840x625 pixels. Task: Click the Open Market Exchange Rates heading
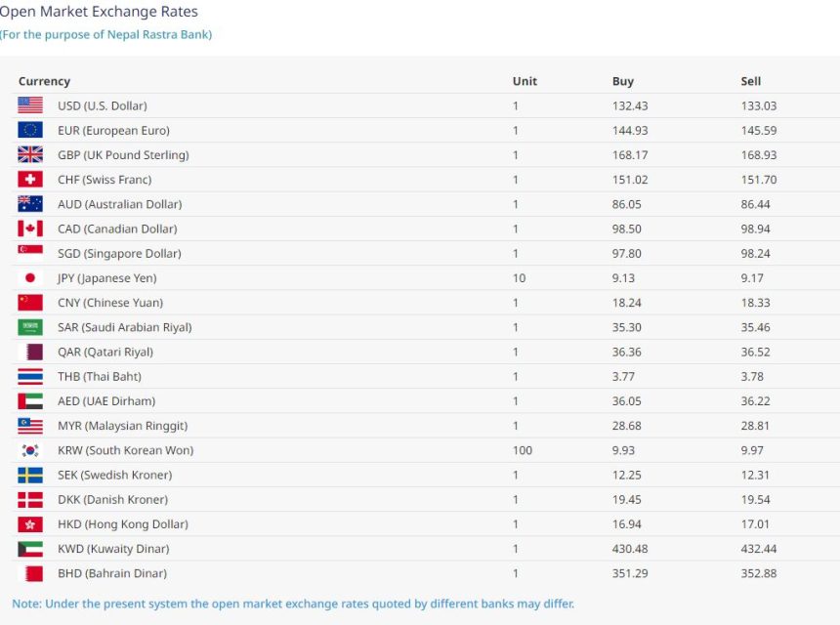[x=99, y=12]
